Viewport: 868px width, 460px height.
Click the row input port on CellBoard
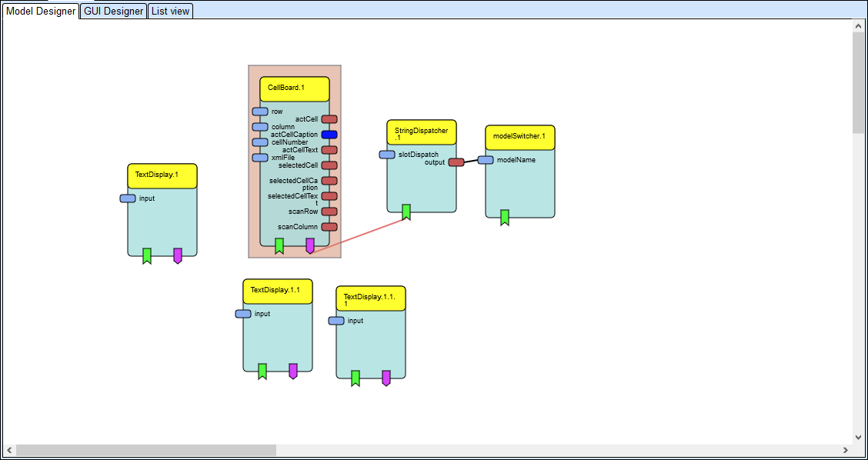tap(260, 112)
